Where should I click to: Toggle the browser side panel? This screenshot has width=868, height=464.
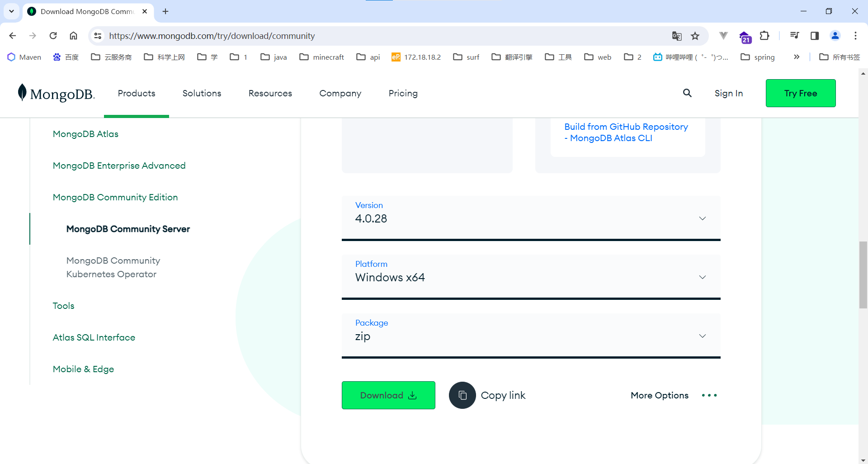point(815,36)
